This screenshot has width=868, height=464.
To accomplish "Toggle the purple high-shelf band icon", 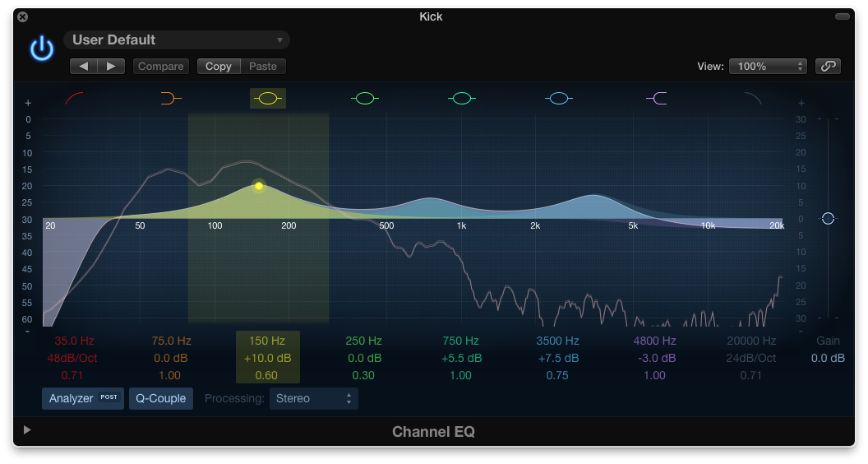I will [657, 99].
